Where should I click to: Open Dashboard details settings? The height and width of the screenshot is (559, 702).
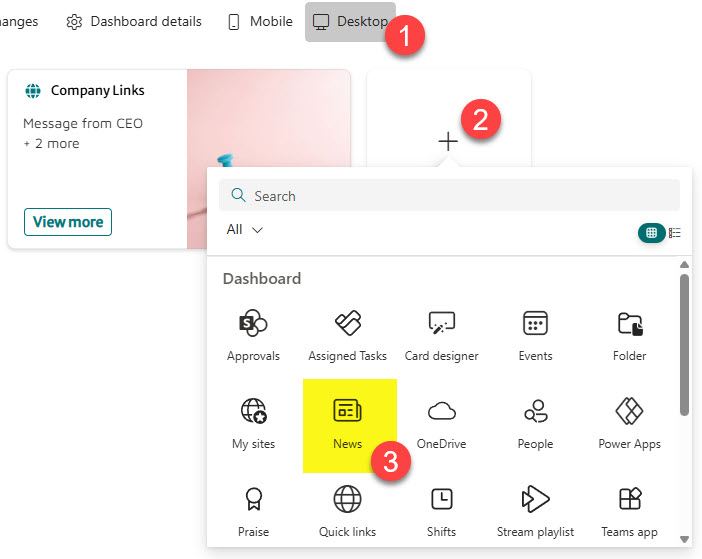point(134,21)
